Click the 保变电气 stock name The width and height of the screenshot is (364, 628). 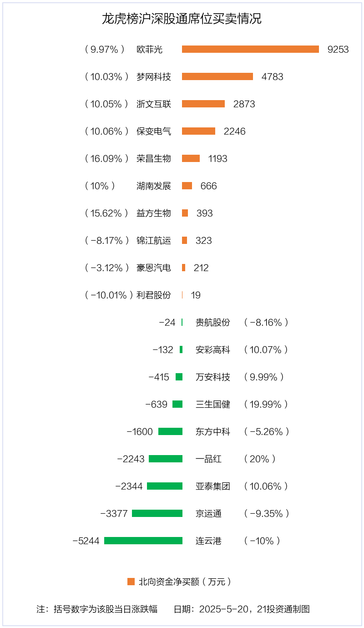coord(154,131)
